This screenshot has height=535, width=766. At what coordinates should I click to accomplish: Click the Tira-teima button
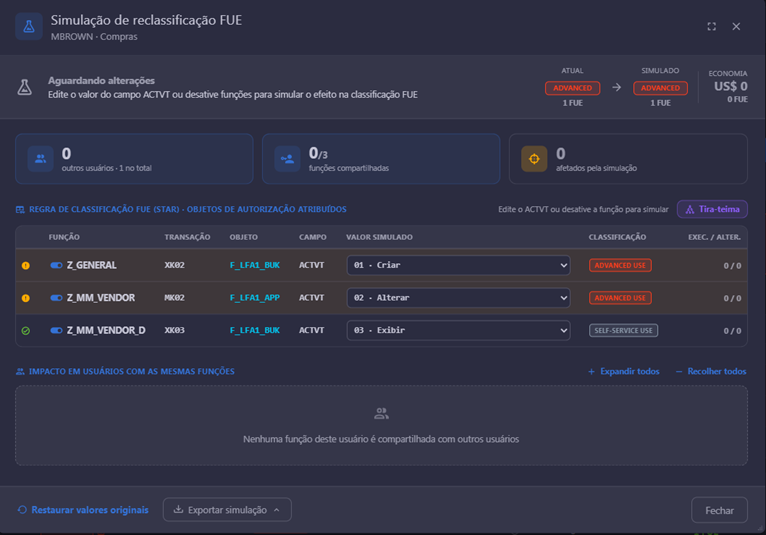point(712,209)
